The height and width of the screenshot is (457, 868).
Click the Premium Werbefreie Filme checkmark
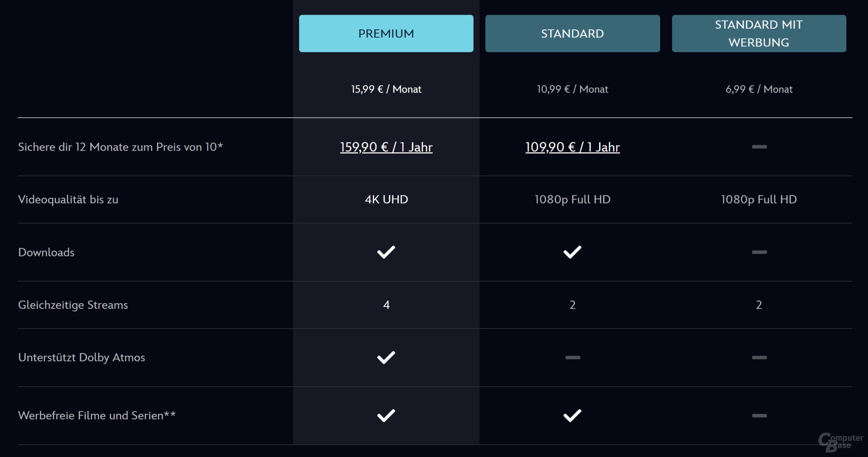tap(386, 415)
